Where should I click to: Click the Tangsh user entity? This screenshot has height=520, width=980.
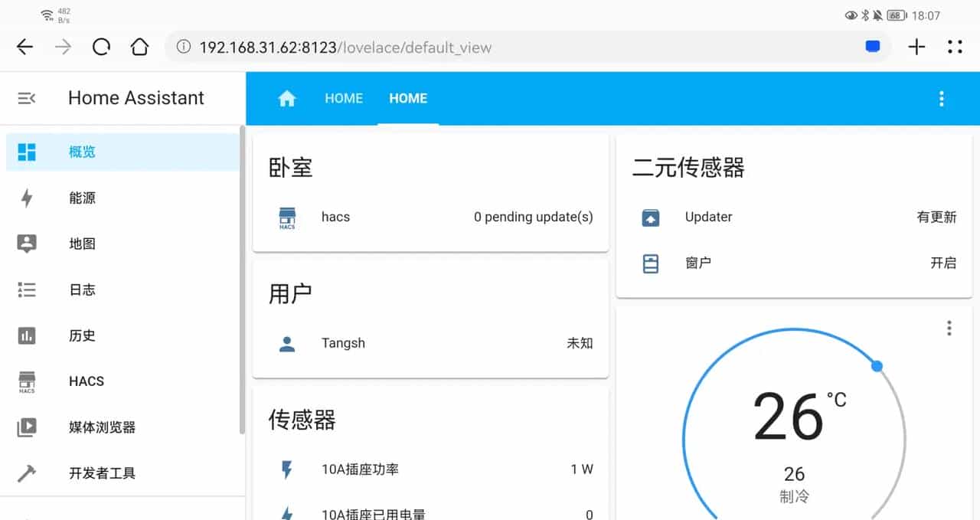343,343
